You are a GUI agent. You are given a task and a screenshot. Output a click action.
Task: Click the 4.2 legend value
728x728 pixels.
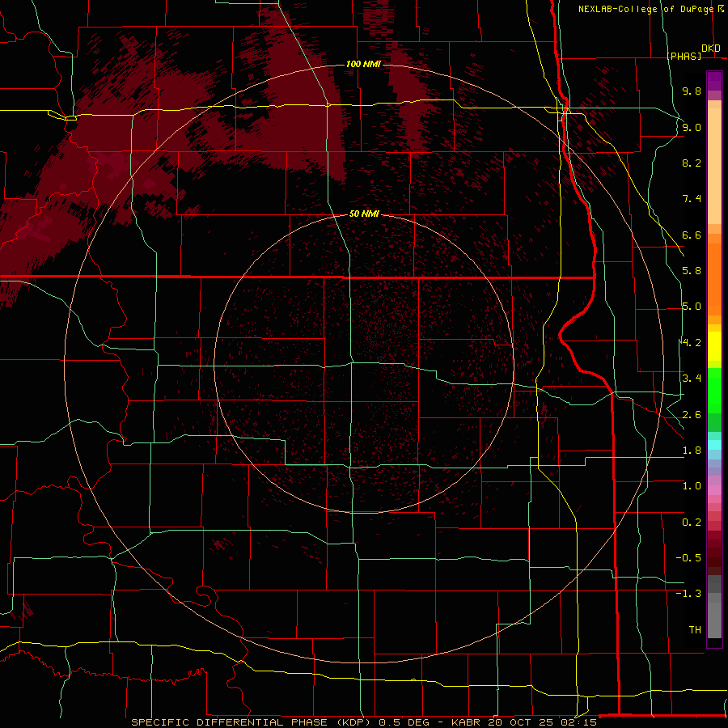coord(692,343)
